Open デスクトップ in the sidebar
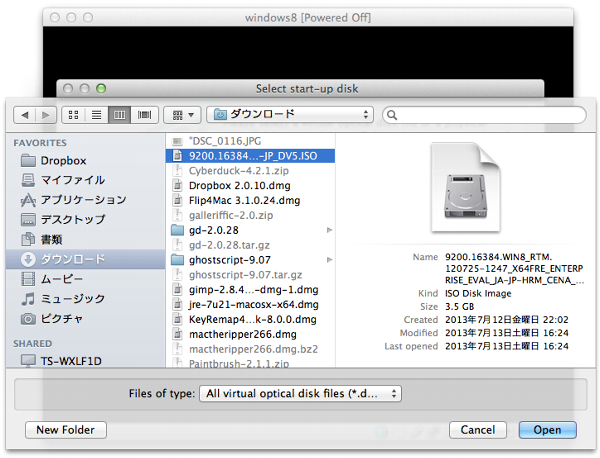Image resolution: width=600 pixels, height=458 pixels. click(85, 220)
